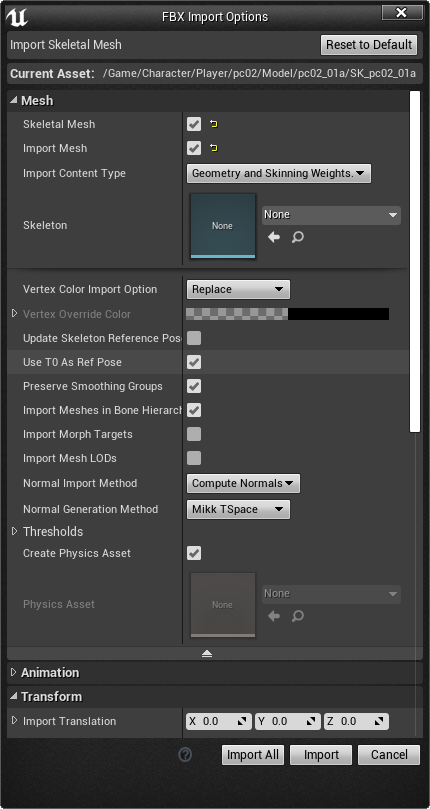The height and width of the screenshot is (809, 430).
Task: Toggle Import Meshes in Bone Hierarchy
Action: click(x=194, y=410)
